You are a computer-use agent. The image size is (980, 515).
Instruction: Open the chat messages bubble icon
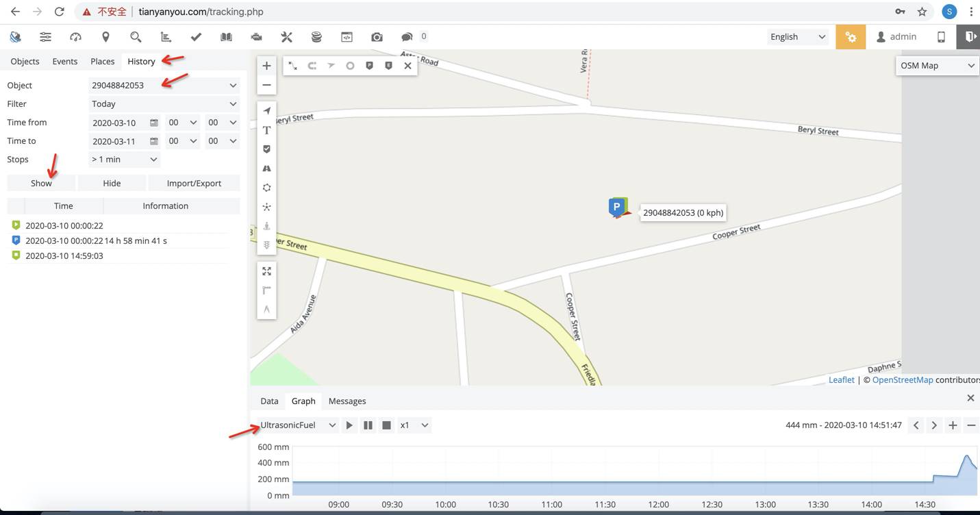point(407,37)
